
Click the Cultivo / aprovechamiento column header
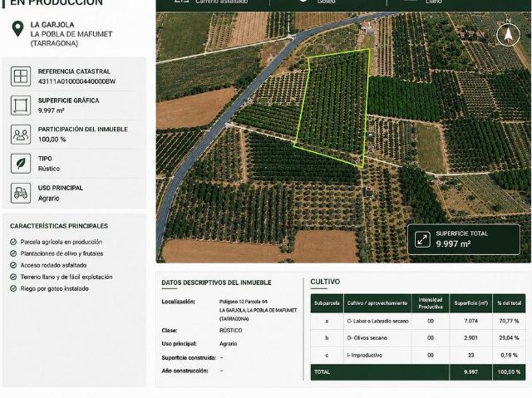(377, 303)
